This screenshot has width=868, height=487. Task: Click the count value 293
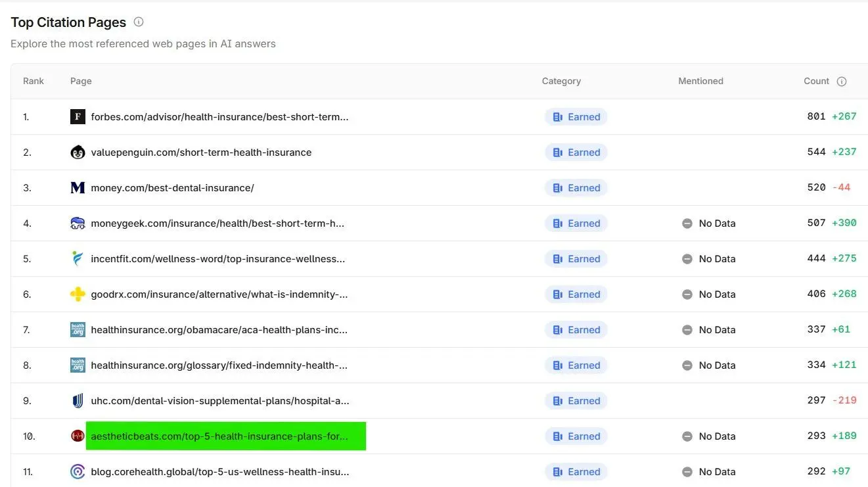pos(816,436)
